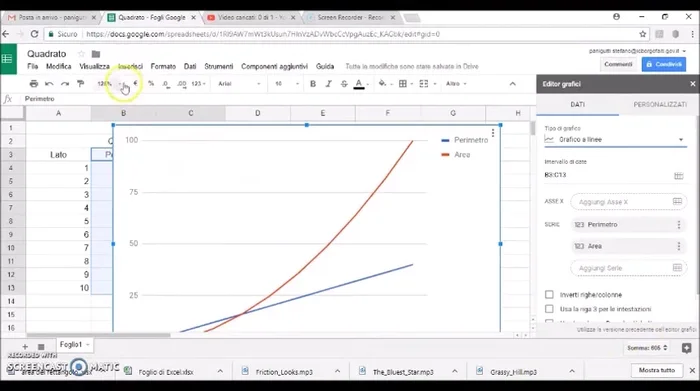Open move-to-folder icon beside title
Image resolution: width=700 pixels, height=391 pixels.
tap(96, 54)
